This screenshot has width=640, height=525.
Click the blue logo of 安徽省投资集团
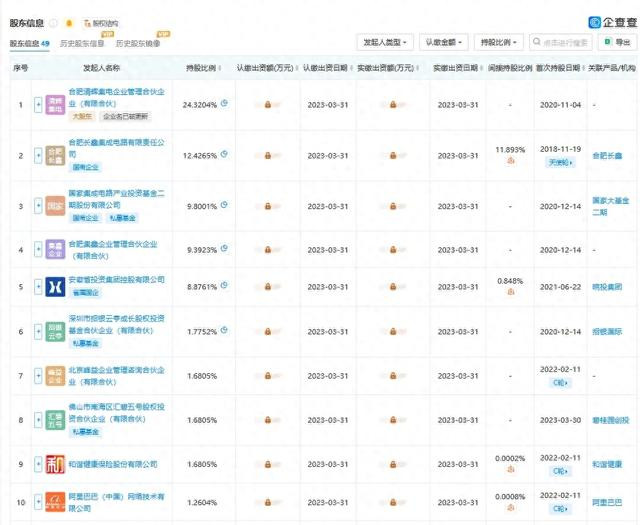(x=55, y=287)
